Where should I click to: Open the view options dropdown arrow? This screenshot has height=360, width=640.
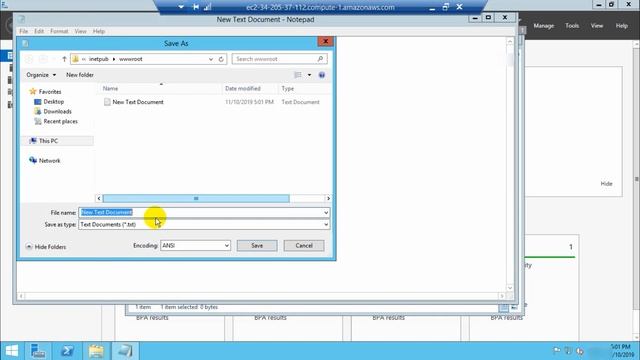click(x=309, y=75)
